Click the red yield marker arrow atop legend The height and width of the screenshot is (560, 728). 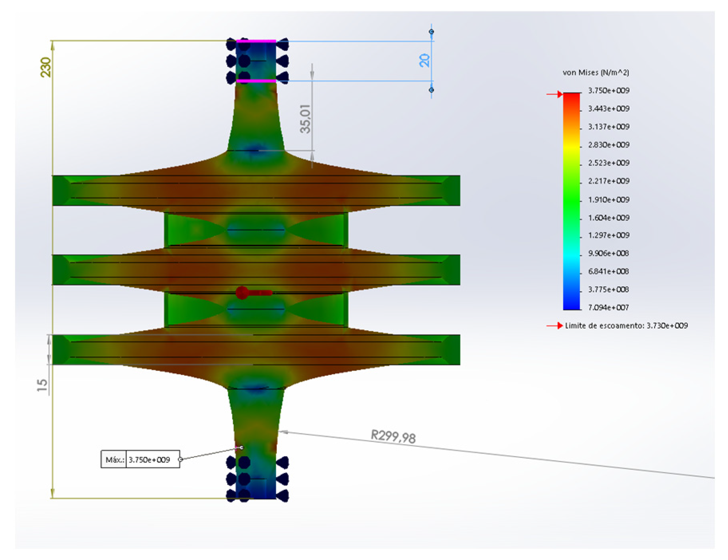pos(554,95)
